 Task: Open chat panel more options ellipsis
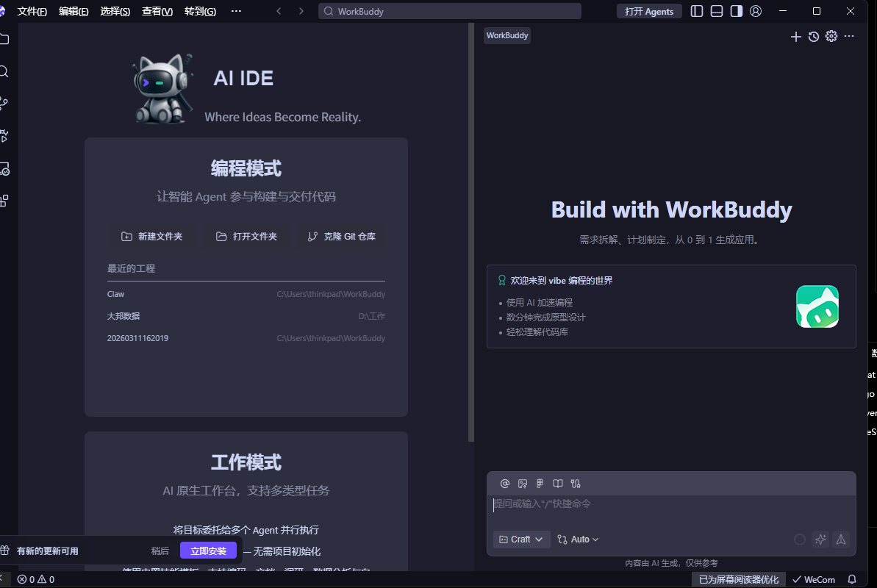[849, 36]
